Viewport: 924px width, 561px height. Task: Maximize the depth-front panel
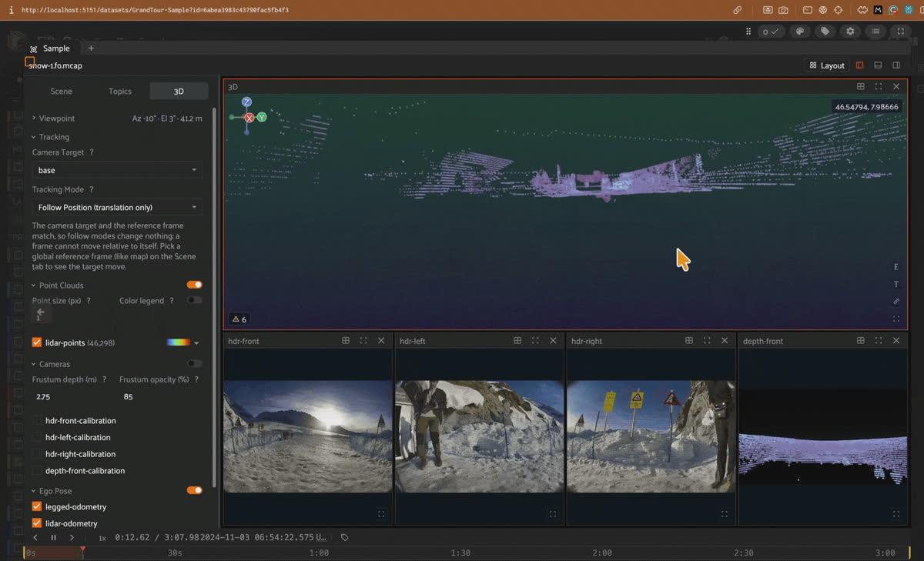click(879, 340)
